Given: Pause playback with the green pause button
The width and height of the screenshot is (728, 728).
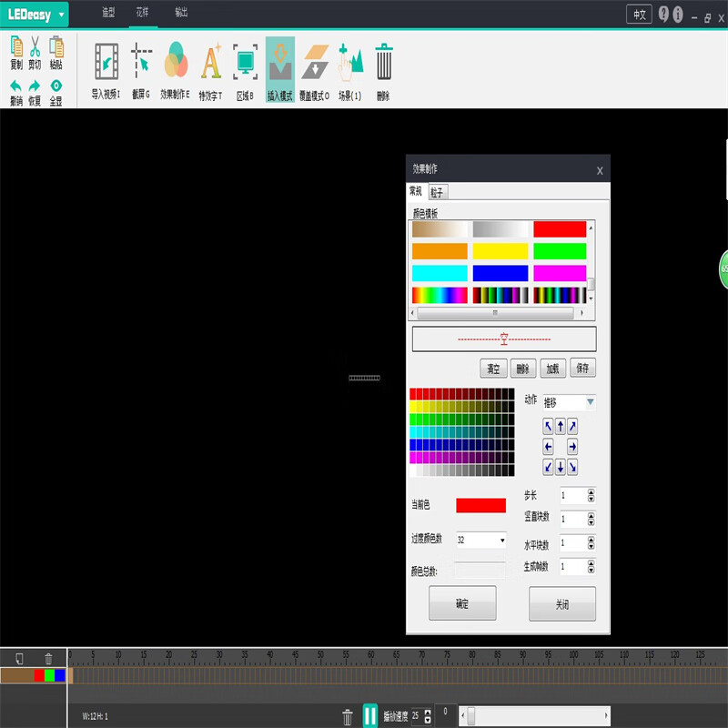Looking at the screenshot, I should pyautogui.click(x=370, y=716).
